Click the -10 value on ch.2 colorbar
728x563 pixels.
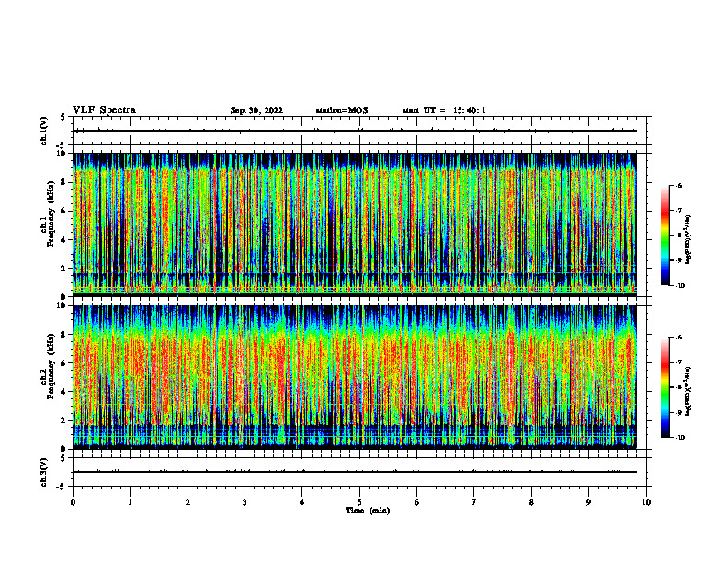(679, 438)
